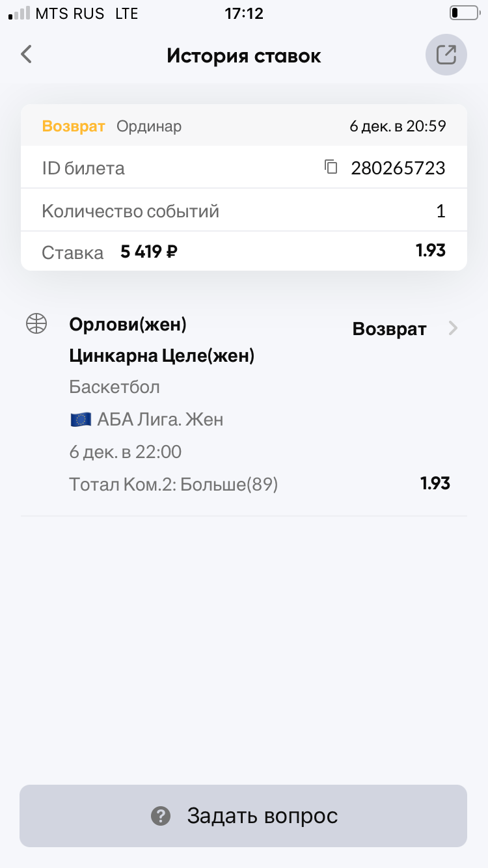
Task: Tap the back arrow icon
Action: [26, 54]
